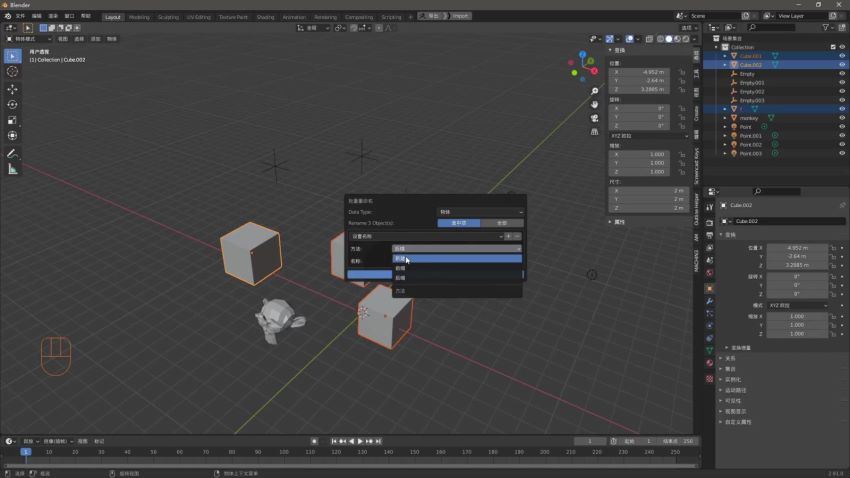
Task: Select the Transform tool
Action: tap(12, 136)
